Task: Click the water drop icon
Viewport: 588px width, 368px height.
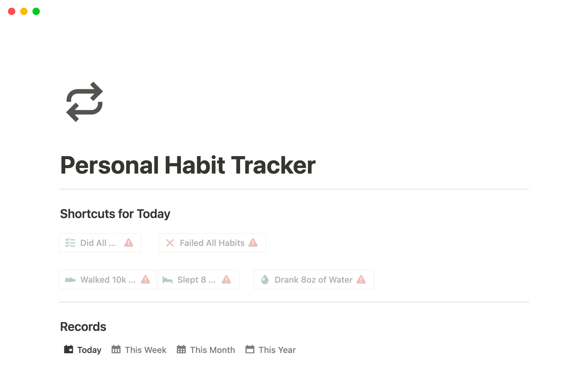Action: click(265, 280)
